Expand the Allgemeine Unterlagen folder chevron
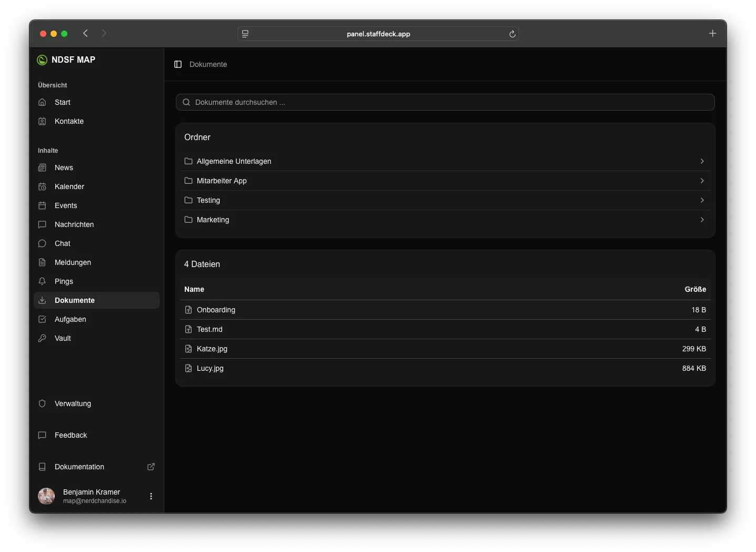 [x=702, y=161]
